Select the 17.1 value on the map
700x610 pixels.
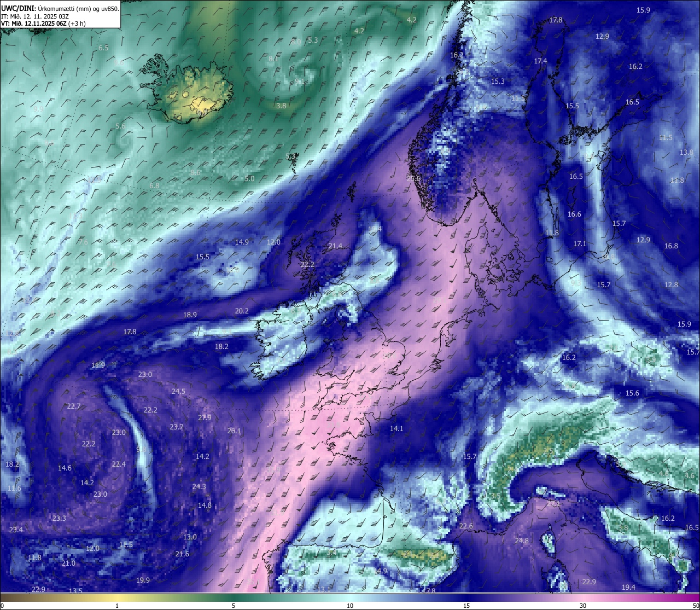580,243
